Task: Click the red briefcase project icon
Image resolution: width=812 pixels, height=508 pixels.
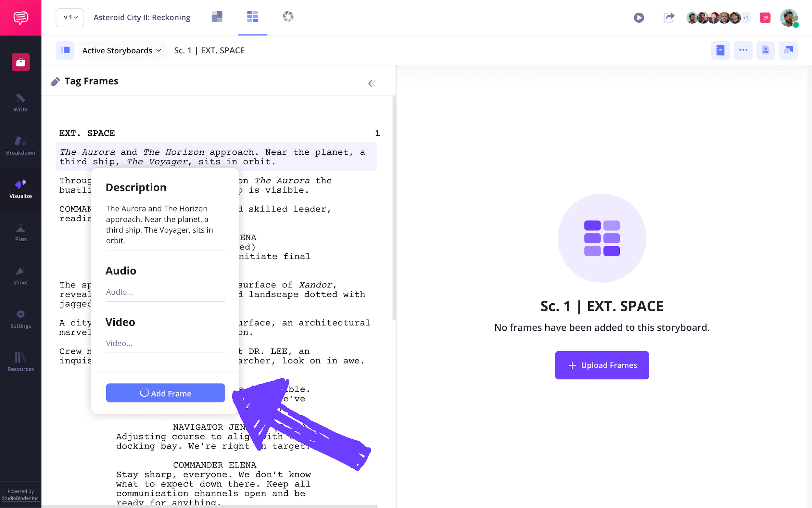Action: [20, 62]
